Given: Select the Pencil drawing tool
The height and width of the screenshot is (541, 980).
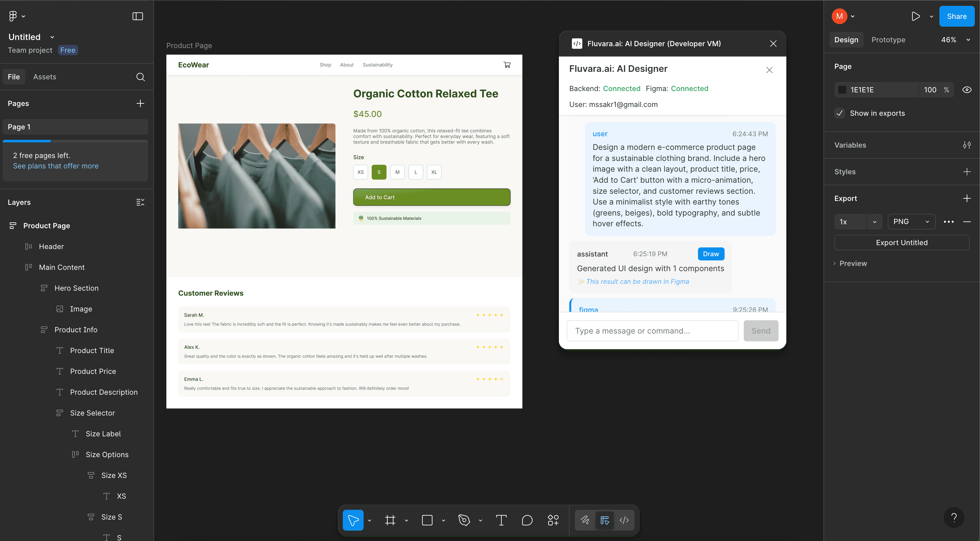Looking at the screenshot, I should click(x=585, y=520).
